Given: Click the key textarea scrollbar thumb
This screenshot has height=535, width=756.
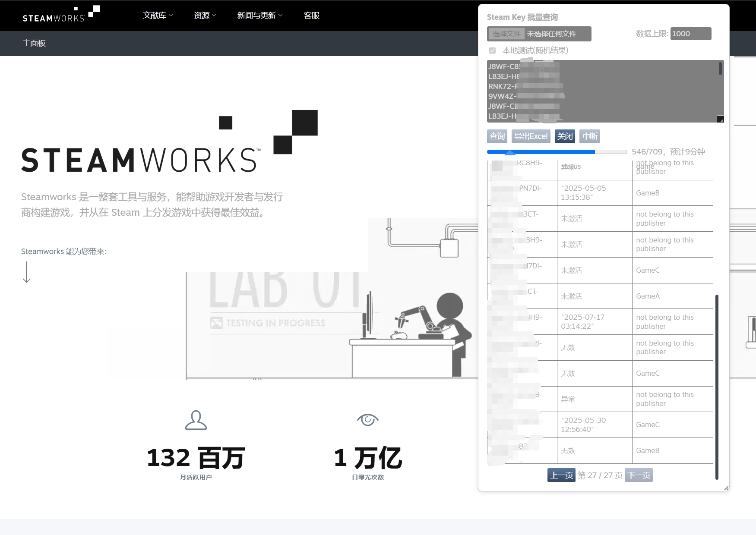Looking at the screenshot, I should tap(720, 69).
